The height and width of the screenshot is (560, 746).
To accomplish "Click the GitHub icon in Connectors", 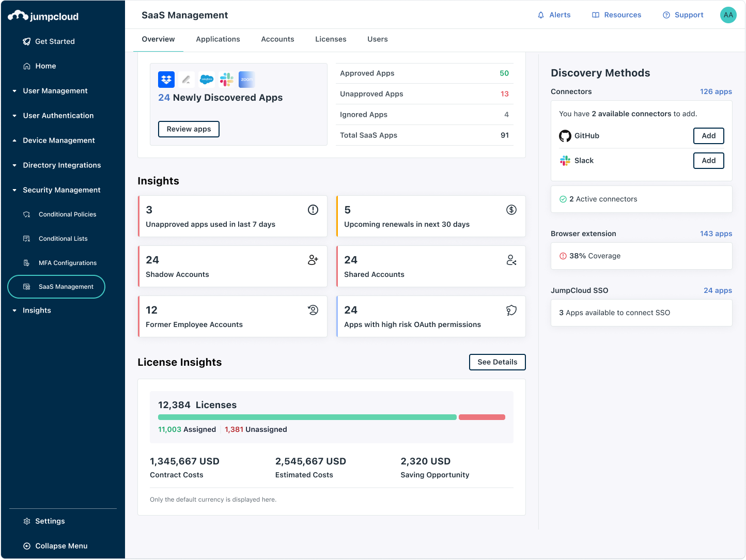I will point(565,136).
